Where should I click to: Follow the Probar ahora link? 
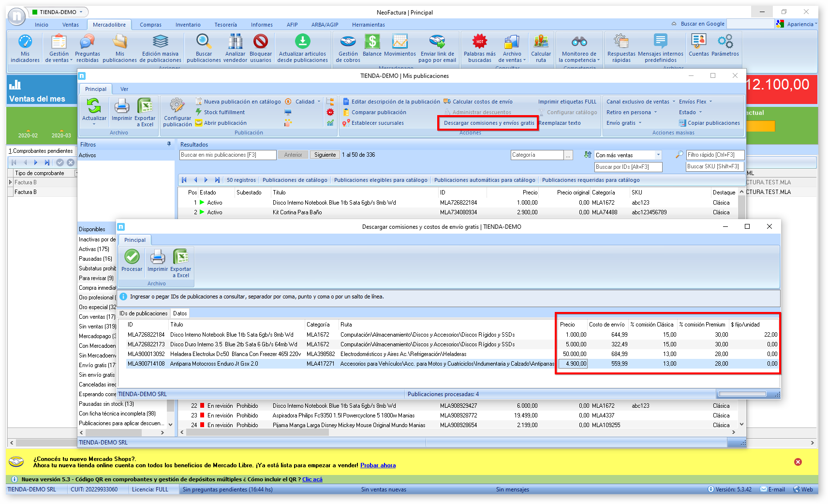click(378, 465)
